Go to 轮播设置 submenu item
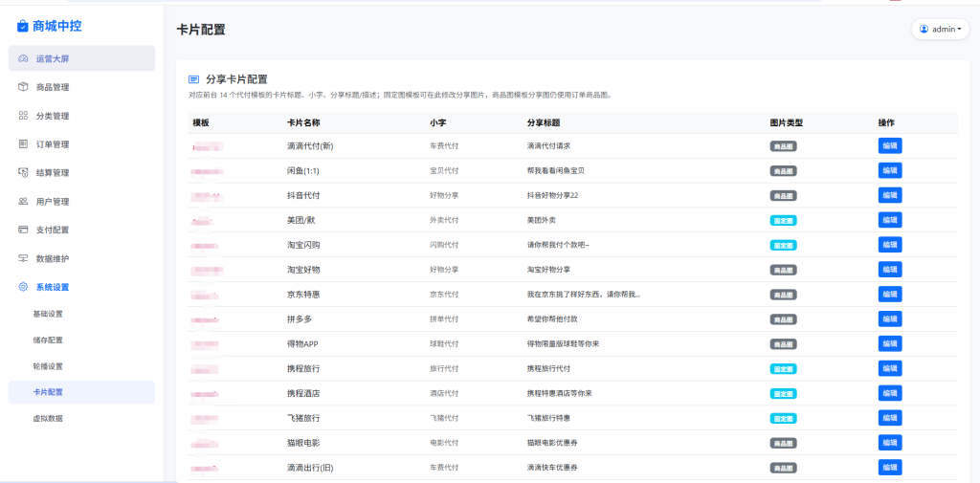980x483 pixels. (48, 366)
